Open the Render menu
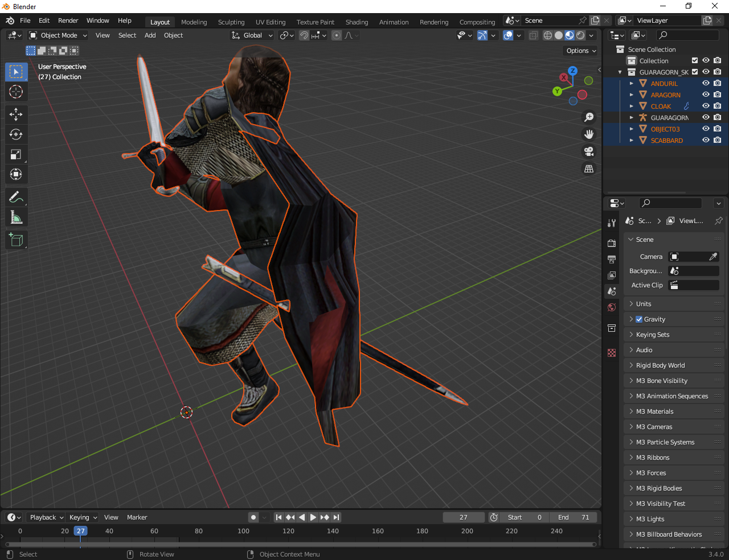The image size is (729, 560). (x=68, y=20)
